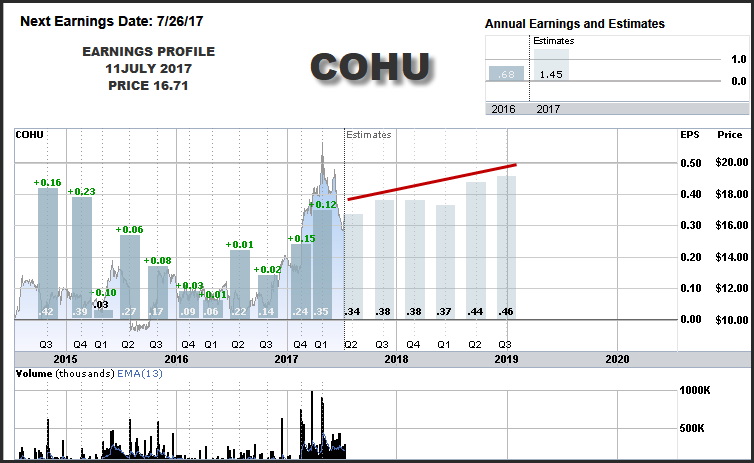Click the .27 EPS bar value
The image size is (754, 463).
click(x=128, y=312)
